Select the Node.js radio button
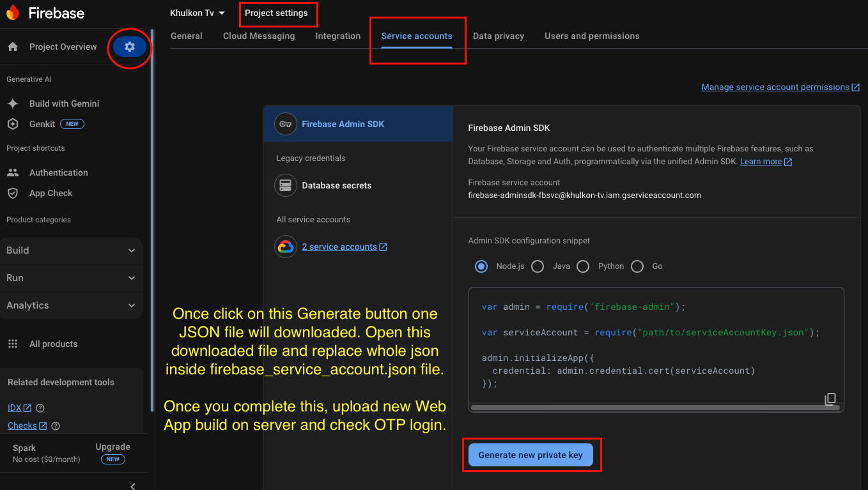This screenshot has height=490, width=868. coord(481,266)
